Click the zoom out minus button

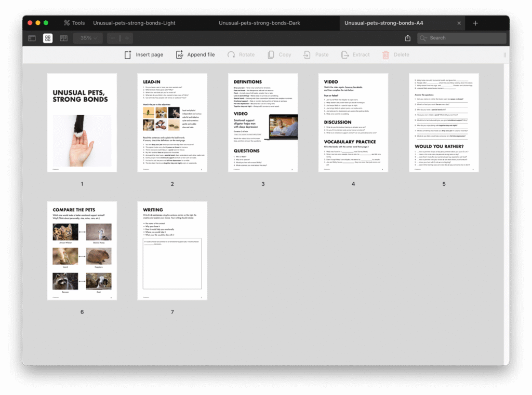(x=114, y=38)
